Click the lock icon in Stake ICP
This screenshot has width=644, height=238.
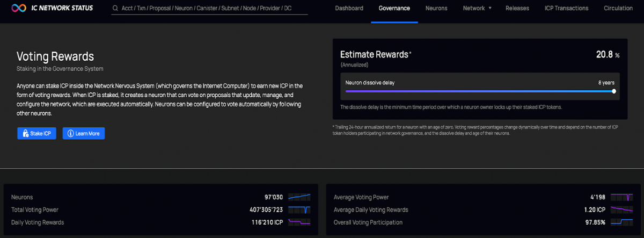tap(25, 133)
